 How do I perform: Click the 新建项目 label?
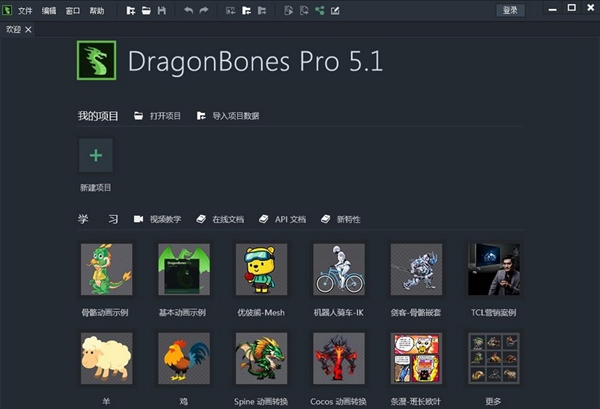tap(96, 188)
